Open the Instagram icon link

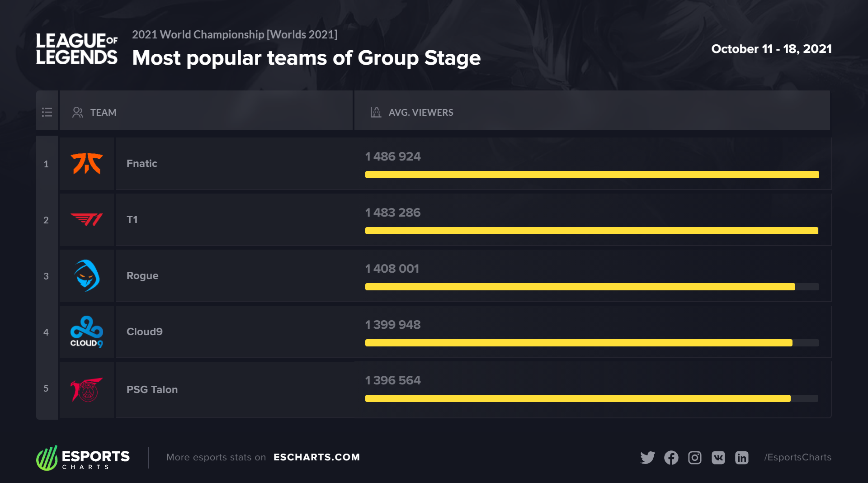coord(695,458)
